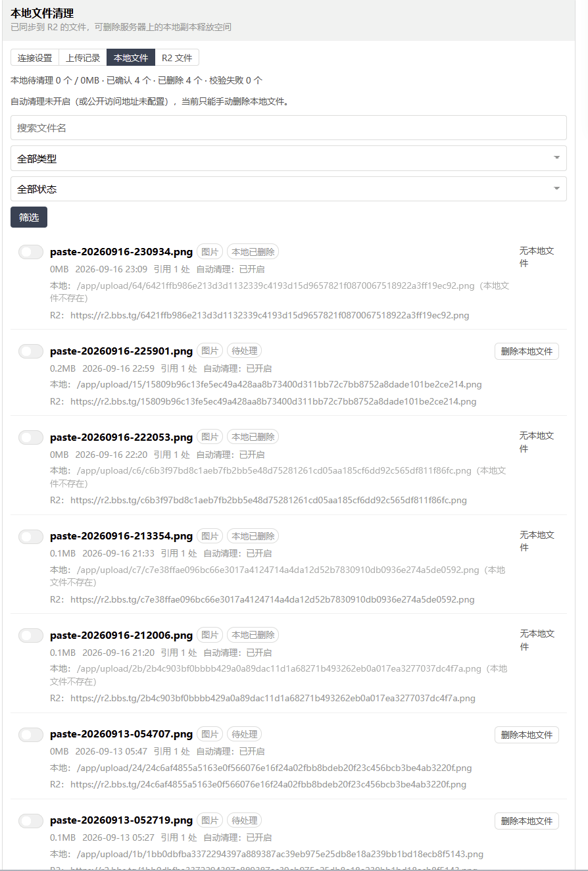The image size is (588, 871).
Task: Click filename paste-20260916-230934.png
Action: (x=121, y=252)
